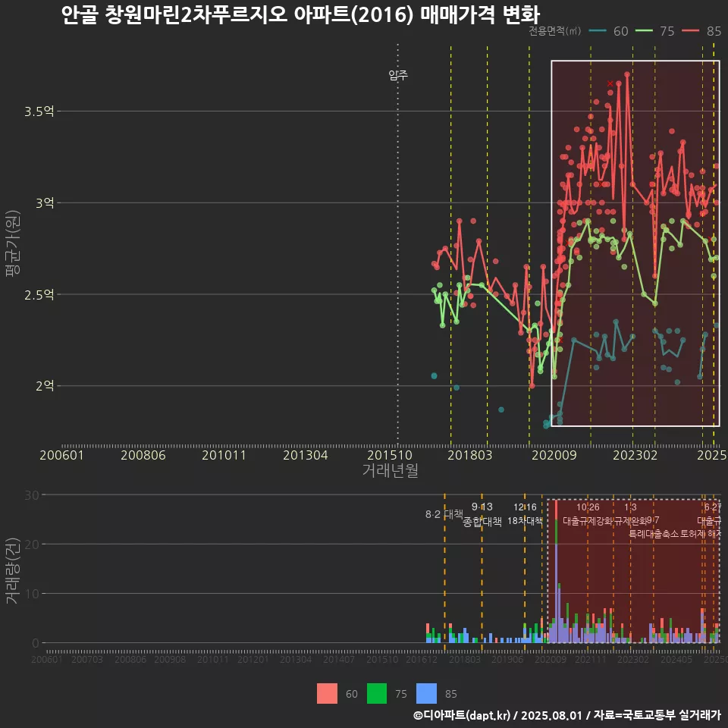Screen dimensions: 728x728
Task: Click the 2억 price axis label
Action: tap(45, 386)
